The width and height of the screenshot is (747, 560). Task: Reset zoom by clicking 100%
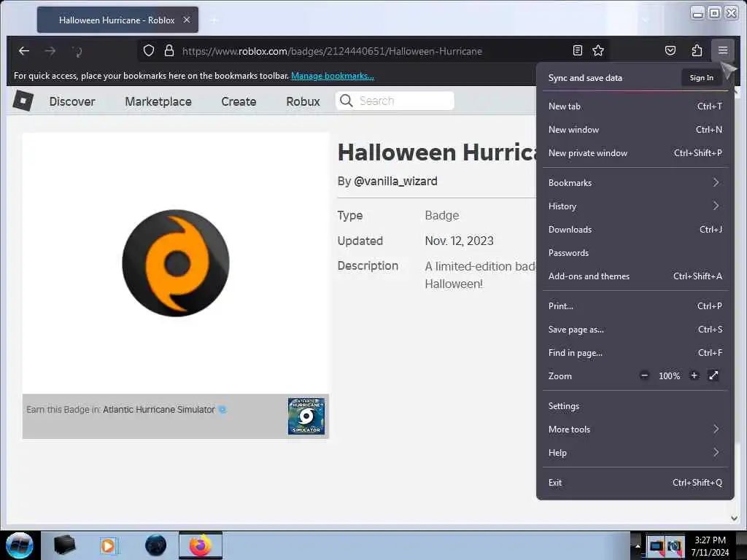tap(670, 376)
